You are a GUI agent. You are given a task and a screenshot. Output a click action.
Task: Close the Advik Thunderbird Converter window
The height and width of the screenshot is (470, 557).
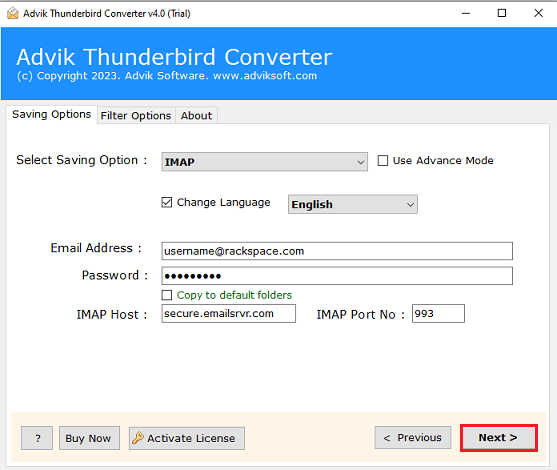(538, 13)
